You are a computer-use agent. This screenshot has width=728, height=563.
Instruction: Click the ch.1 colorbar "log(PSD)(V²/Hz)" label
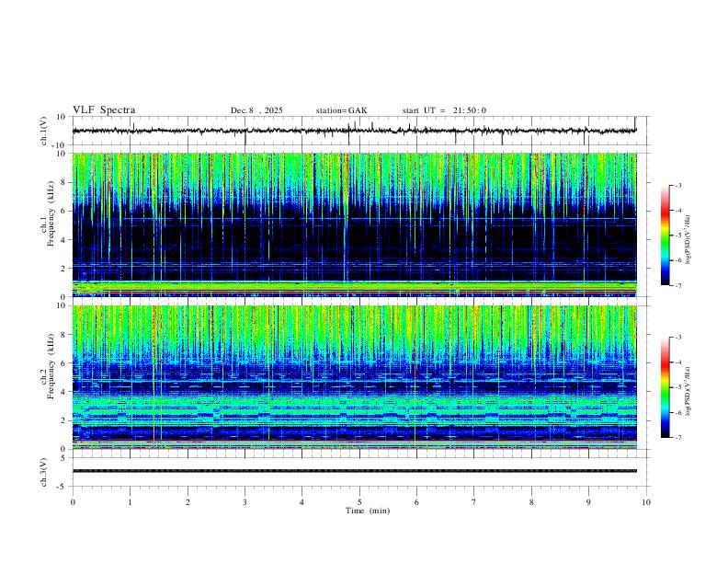[x=688, y=240]
